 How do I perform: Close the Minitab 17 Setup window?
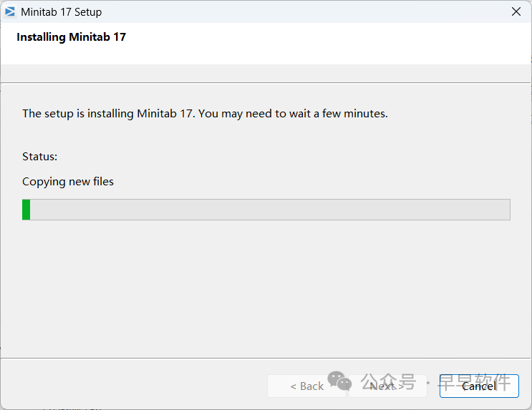pos(516,11)
